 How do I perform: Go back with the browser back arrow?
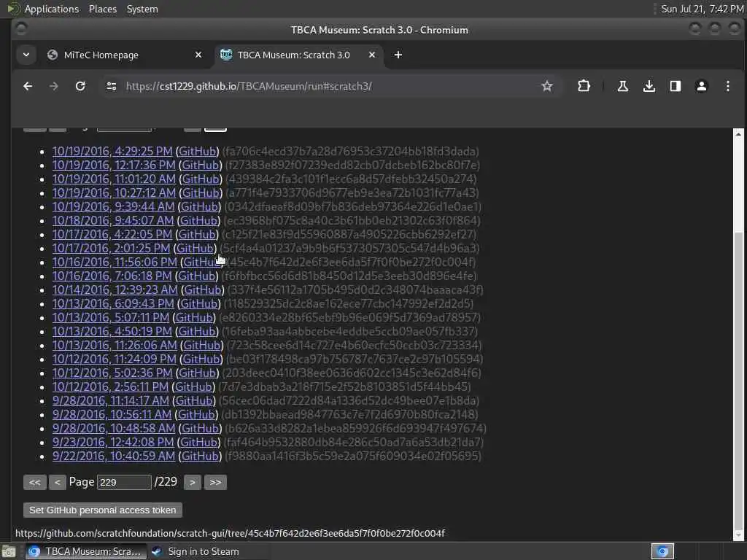28,86
